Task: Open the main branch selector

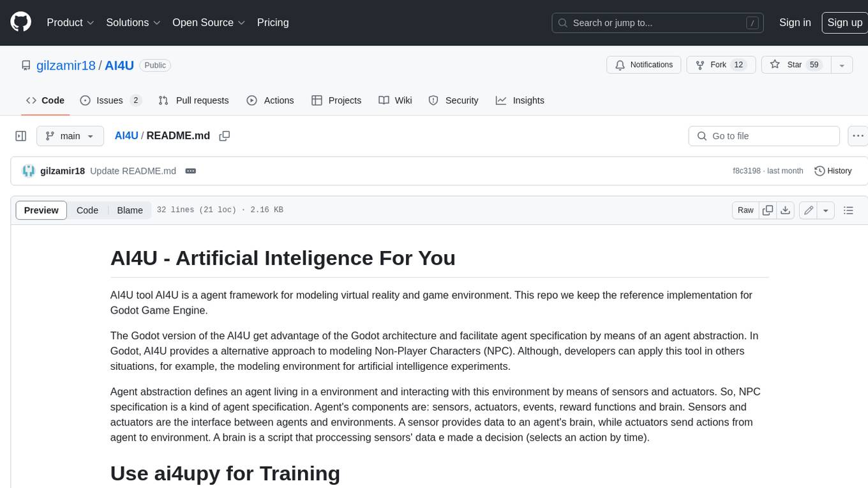Action: pos(70,136)
